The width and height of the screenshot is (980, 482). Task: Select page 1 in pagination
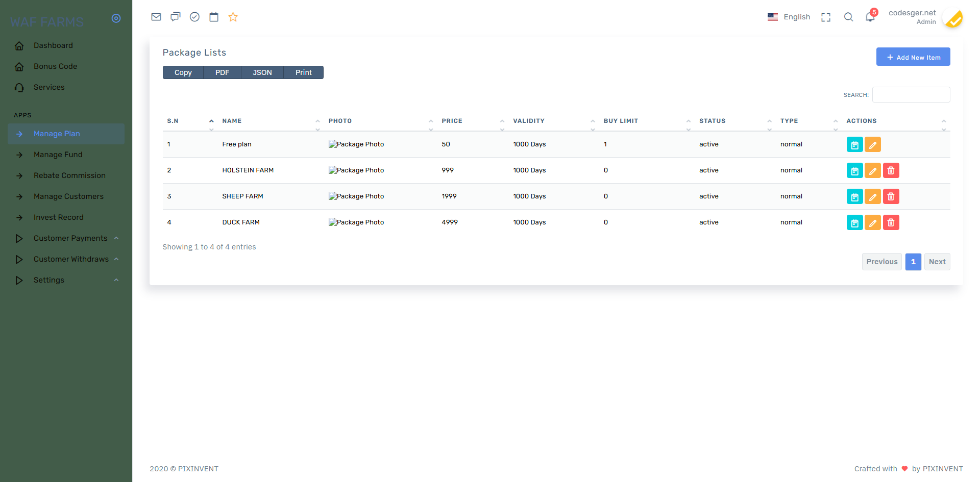click(x=913, y=262)
